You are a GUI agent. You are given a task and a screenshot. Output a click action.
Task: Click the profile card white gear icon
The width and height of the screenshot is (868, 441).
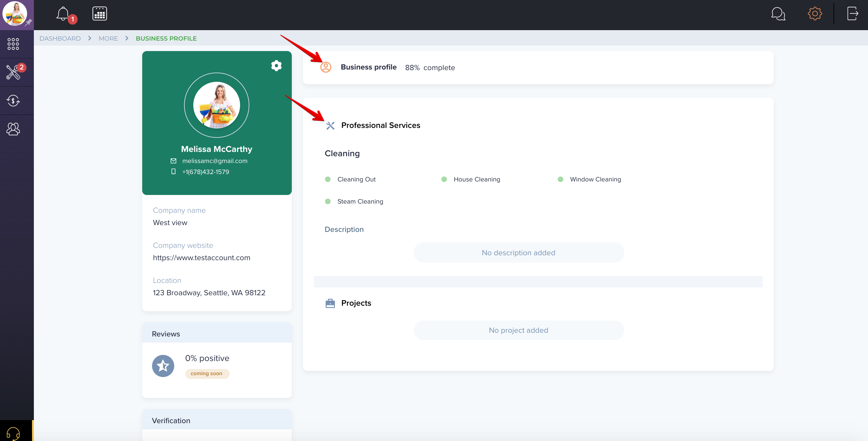(276, 66)
